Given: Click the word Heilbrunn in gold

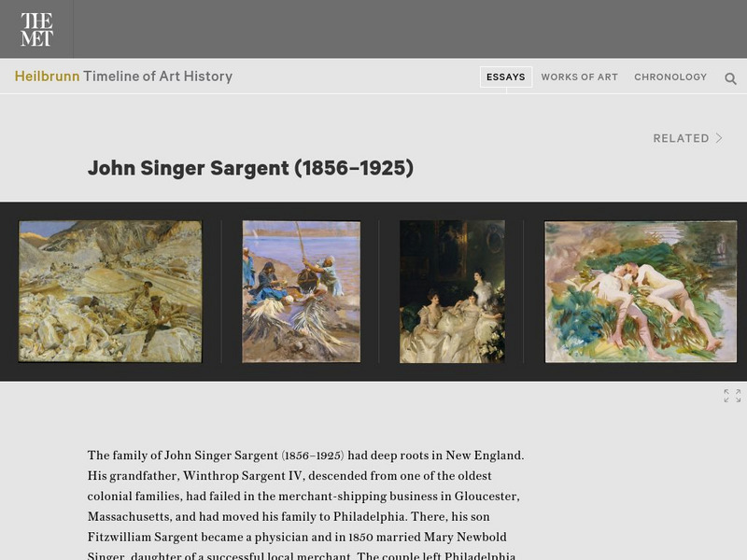Looking at the screenshot, I should pos(48,77).
